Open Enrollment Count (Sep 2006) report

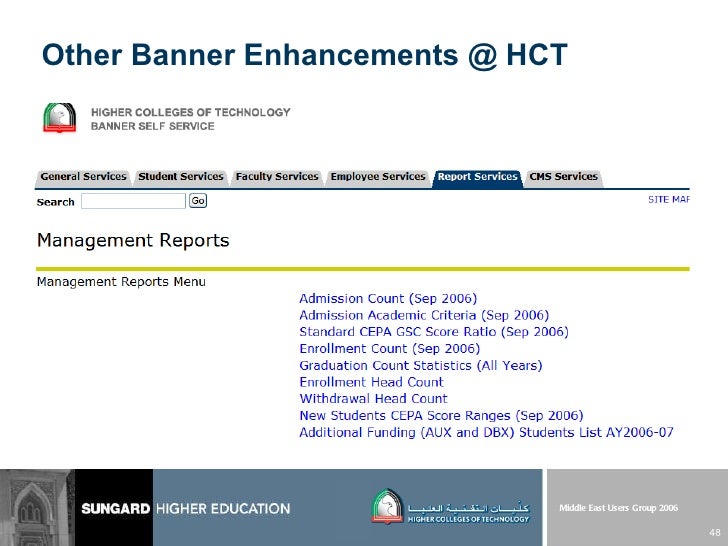(390, 349)
